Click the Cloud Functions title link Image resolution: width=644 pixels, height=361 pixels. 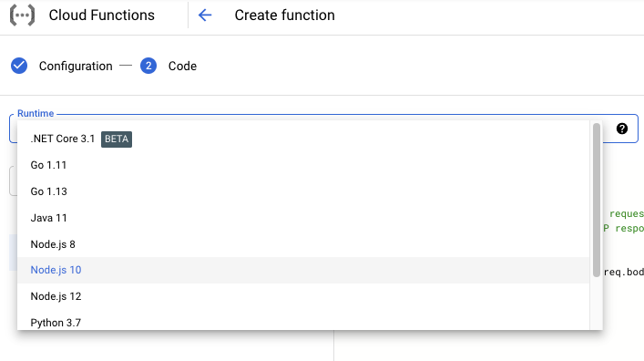tap(101, 15)
